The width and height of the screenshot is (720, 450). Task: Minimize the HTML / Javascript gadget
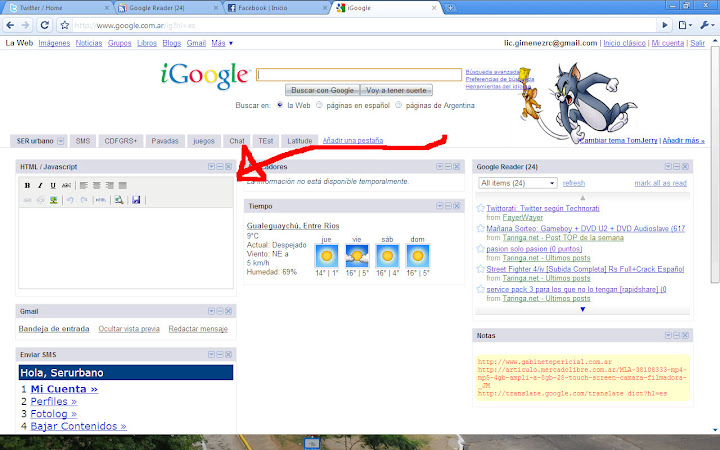pyautogui.click(x=220, y=167)
